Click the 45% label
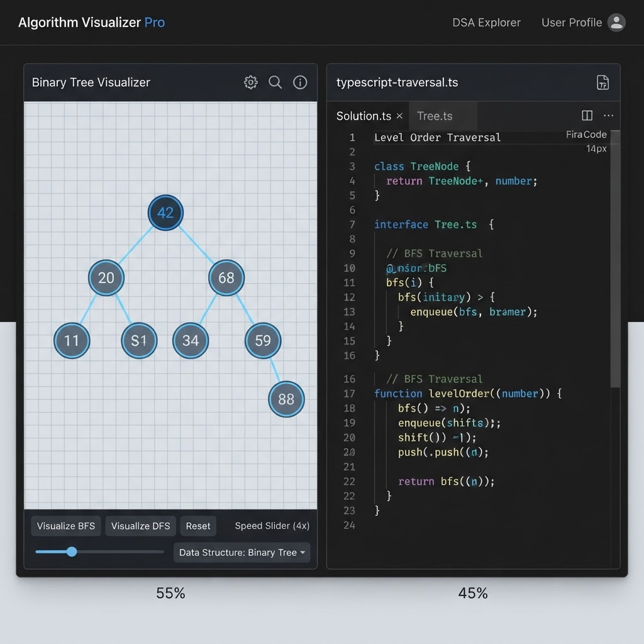Image resolution: width=644 pixels, height=644 pixels. click(x=473, y=593)
